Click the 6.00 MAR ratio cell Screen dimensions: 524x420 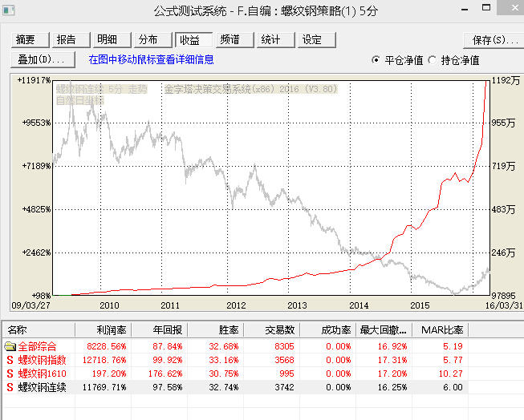453,387
